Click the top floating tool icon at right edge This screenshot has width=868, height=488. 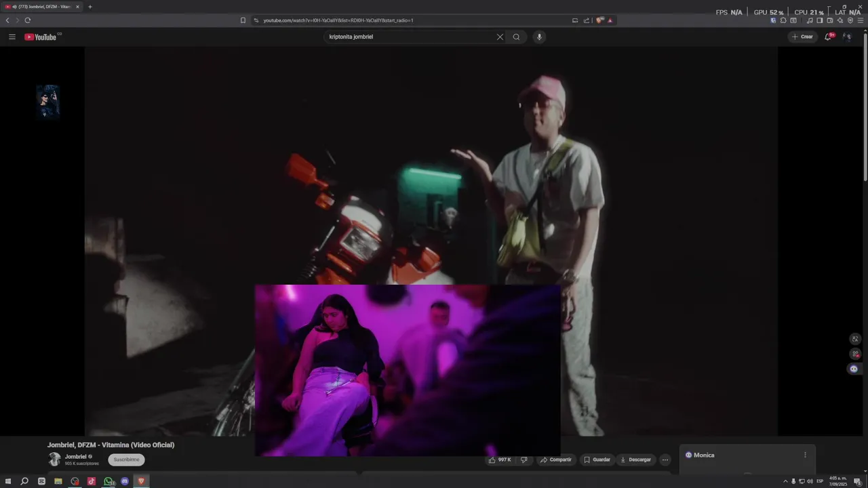tap(855, 339)
